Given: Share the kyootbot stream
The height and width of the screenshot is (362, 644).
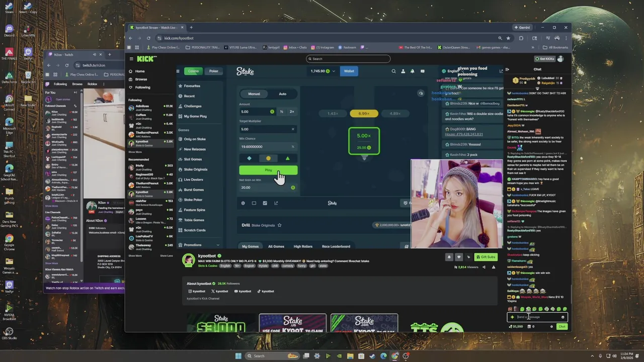Looking at the screenshot, I should 484,267.
